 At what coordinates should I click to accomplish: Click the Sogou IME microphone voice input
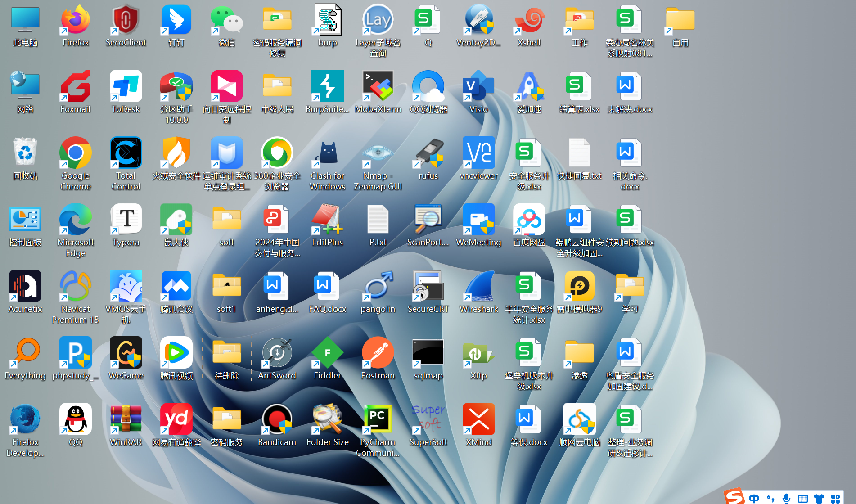click(x=786, y=498)
